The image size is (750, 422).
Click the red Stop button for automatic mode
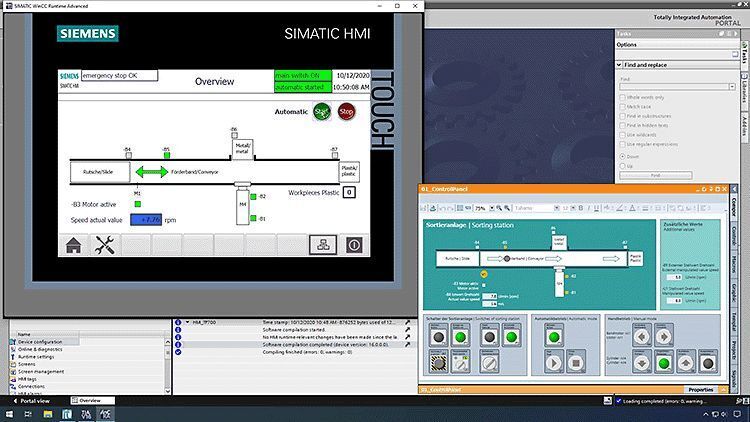[346, 111]
